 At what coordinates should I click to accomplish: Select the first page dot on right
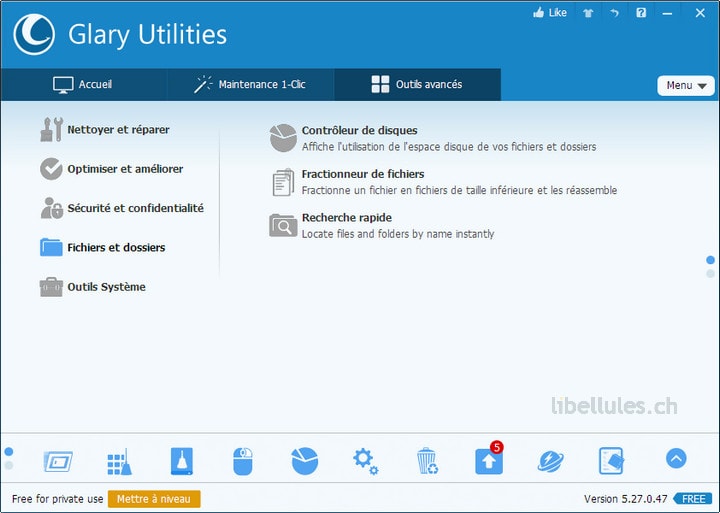pyautogui.click(x=710, y=260)
